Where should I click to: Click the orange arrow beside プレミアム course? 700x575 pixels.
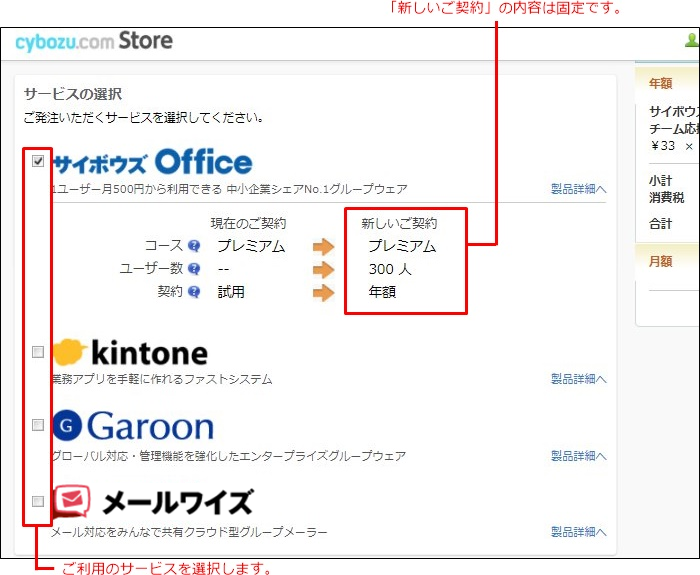(x=323, y=246)
